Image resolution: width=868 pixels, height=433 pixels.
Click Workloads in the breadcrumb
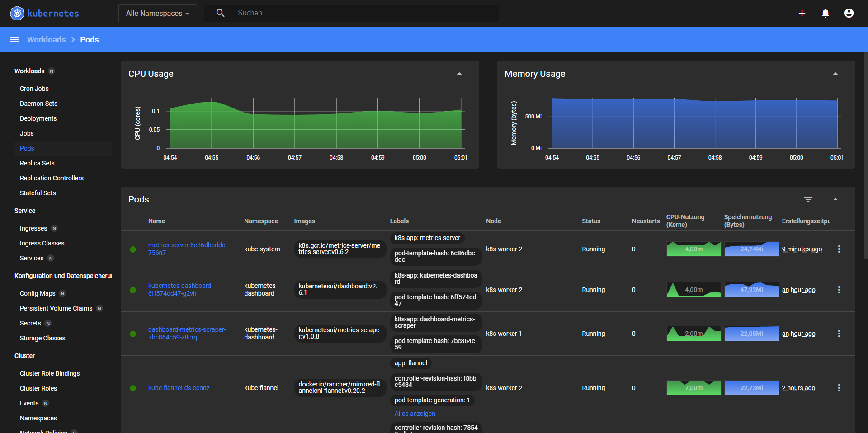tap(47, 39)
